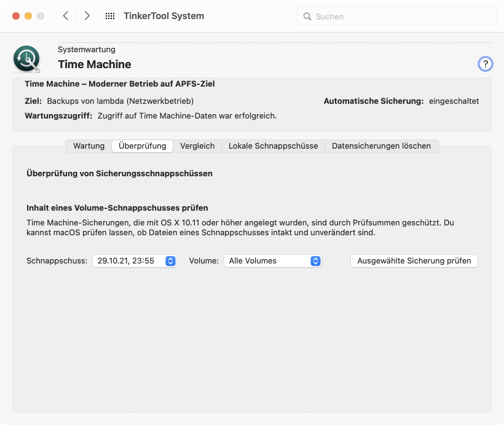This screenshot has height=425, width=504.
Task: Click the 'Schnappschuss:' label
Action: pos(57,261)
